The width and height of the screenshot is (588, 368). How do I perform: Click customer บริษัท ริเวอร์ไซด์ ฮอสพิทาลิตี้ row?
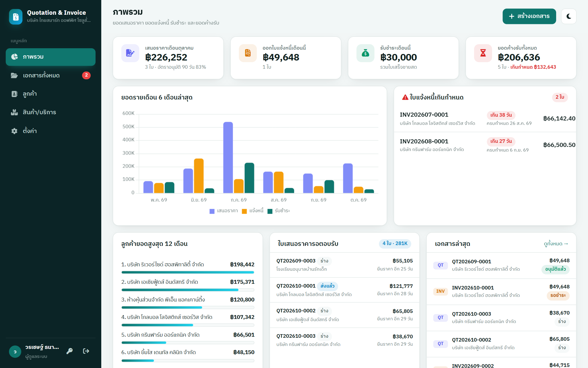coord(188,268)
